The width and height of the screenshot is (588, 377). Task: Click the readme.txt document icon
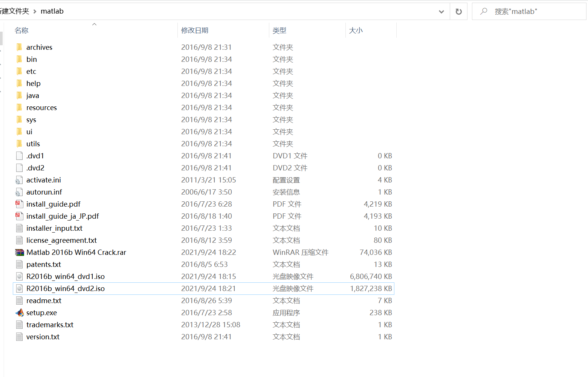point(19,300)
